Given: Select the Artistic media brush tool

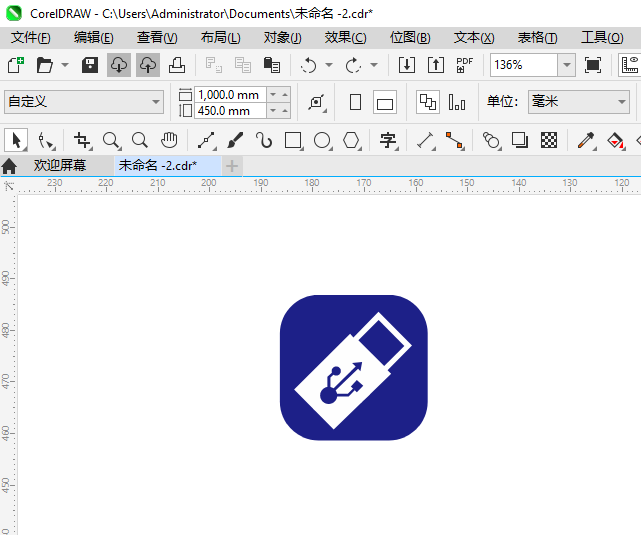Looking at the screenshot, I should point(235,141).
